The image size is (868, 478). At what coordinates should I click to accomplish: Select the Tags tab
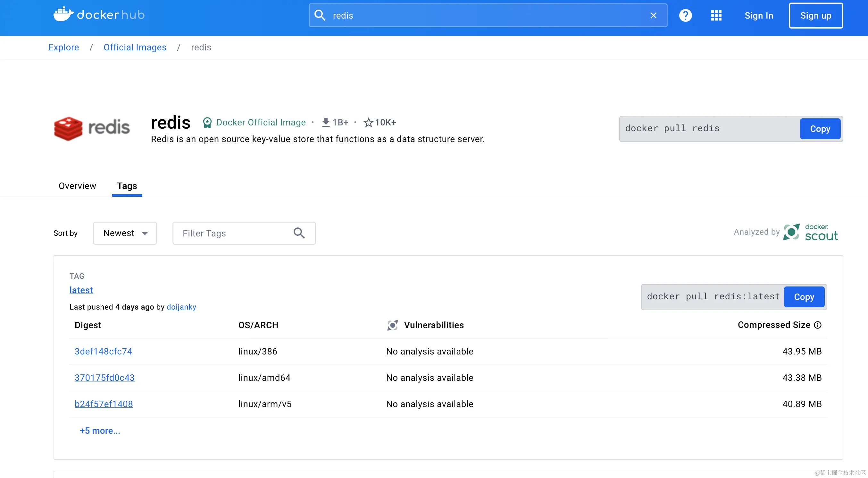(127, 186)
